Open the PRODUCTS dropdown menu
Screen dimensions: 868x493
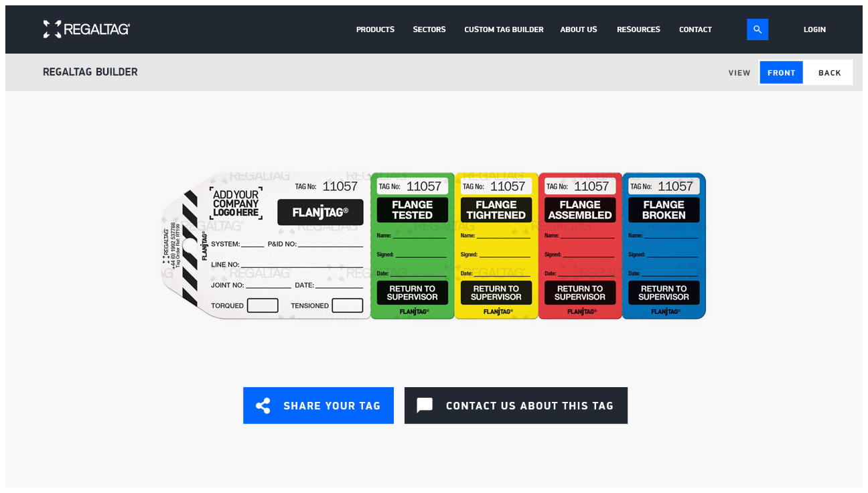tap(375, 29)
